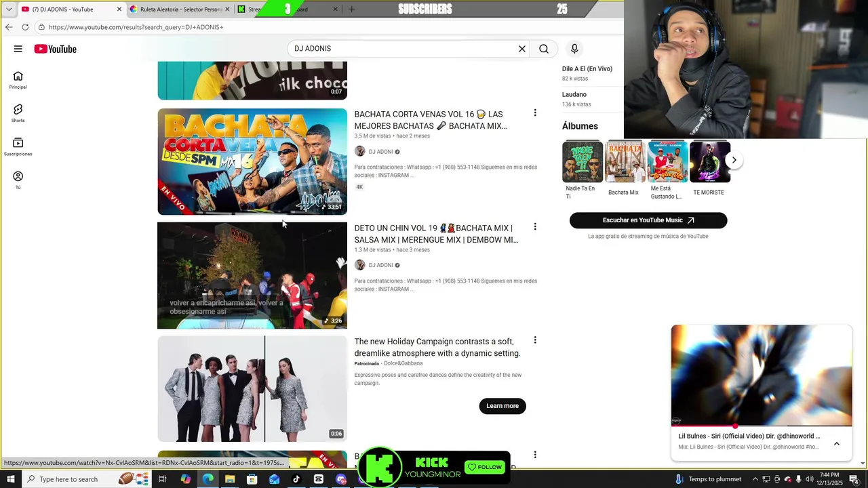Open the taskbar clock showing 7:44 PM
868x488 pixels.
[829, 479]
